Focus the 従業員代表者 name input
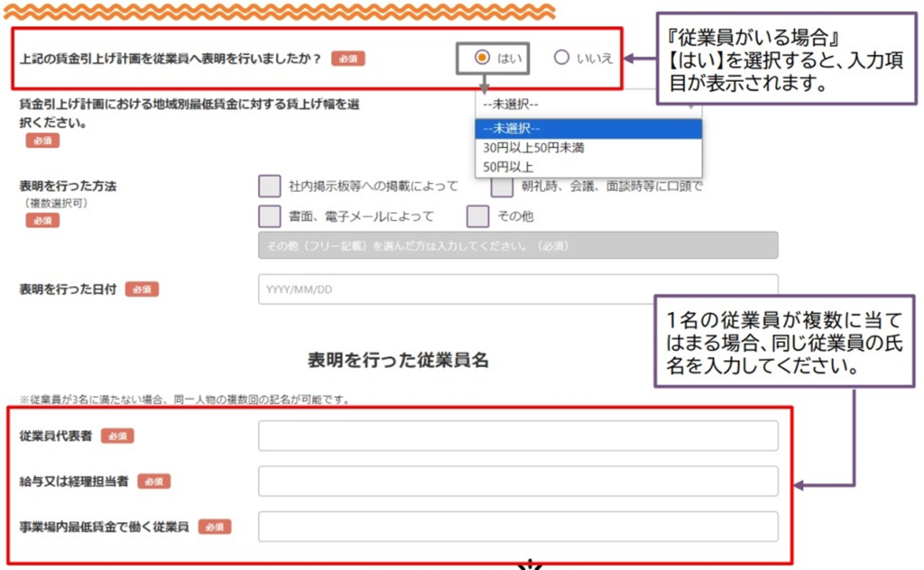 click(518, 436)
